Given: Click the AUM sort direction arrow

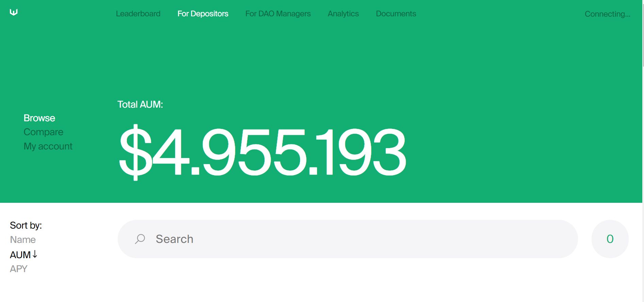Looking at the screenshot, I should (35, 254).
